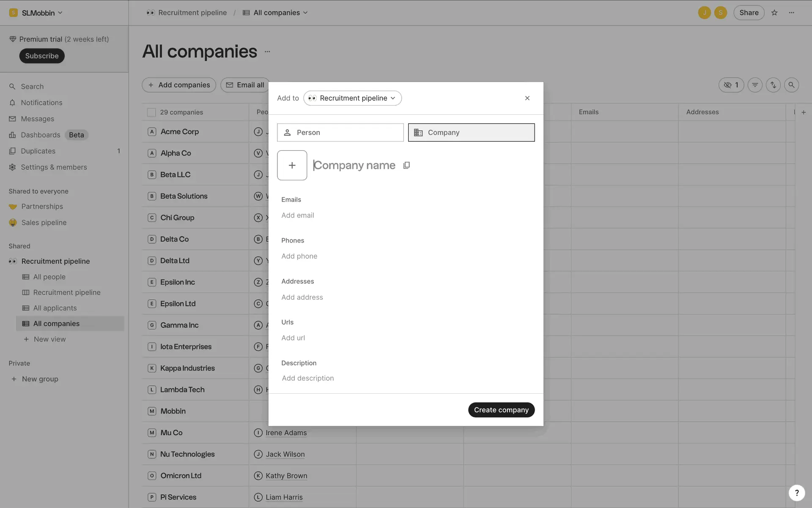The image size is (812, 508).
Task: Close the add company dialog
Action: pyautogui.click(x=527, y=98)
